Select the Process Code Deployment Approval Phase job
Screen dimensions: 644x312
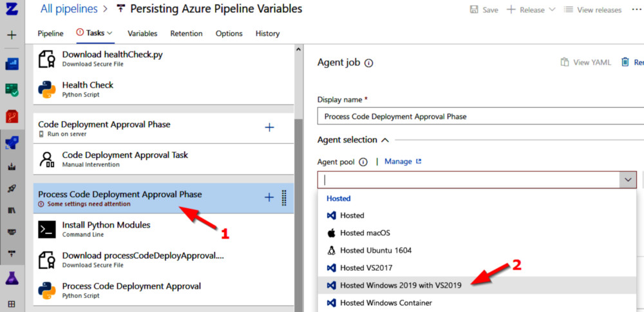[164, 198]
